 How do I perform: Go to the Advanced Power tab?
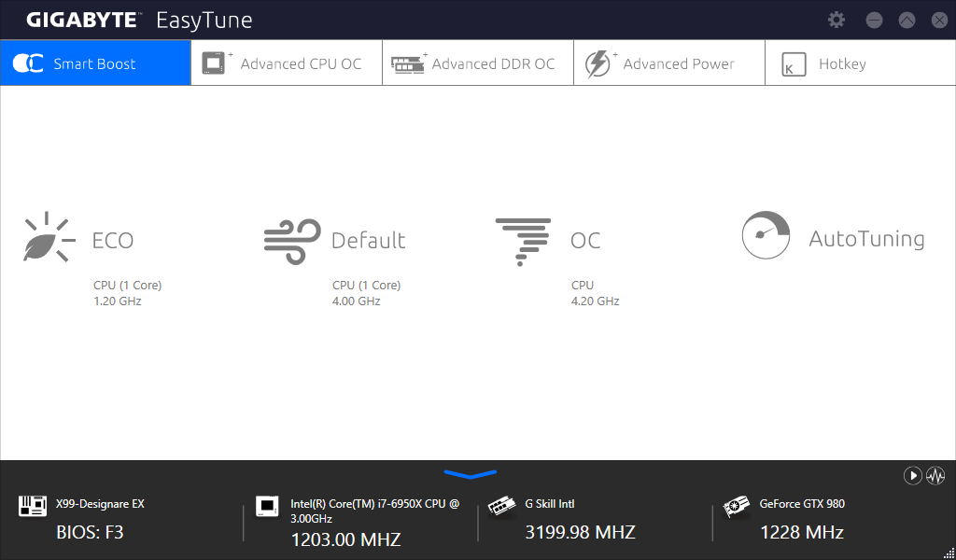[669, 63]
